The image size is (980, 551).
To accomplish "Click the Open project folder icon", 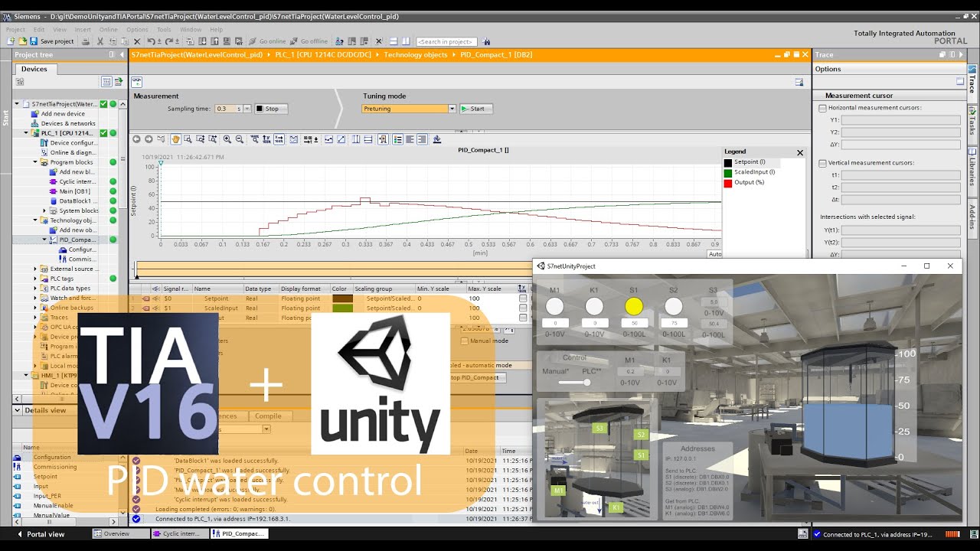I will click(22, 41).
